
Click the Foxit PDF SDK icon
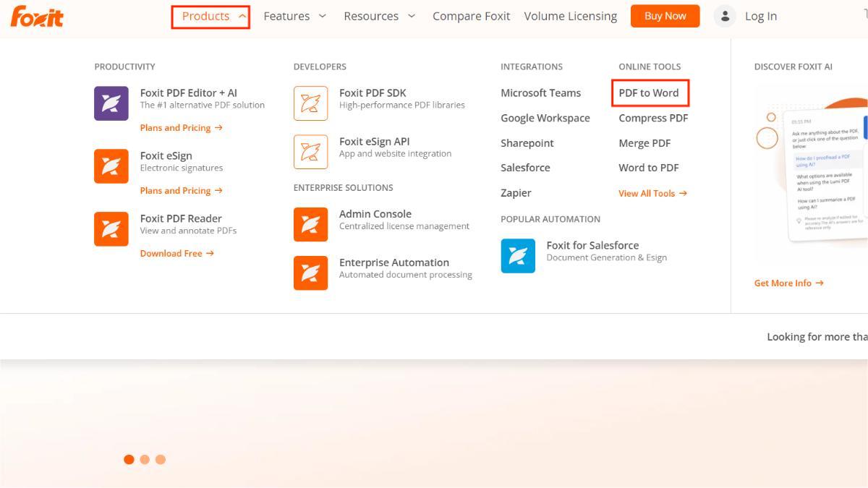tap(310, 103)
